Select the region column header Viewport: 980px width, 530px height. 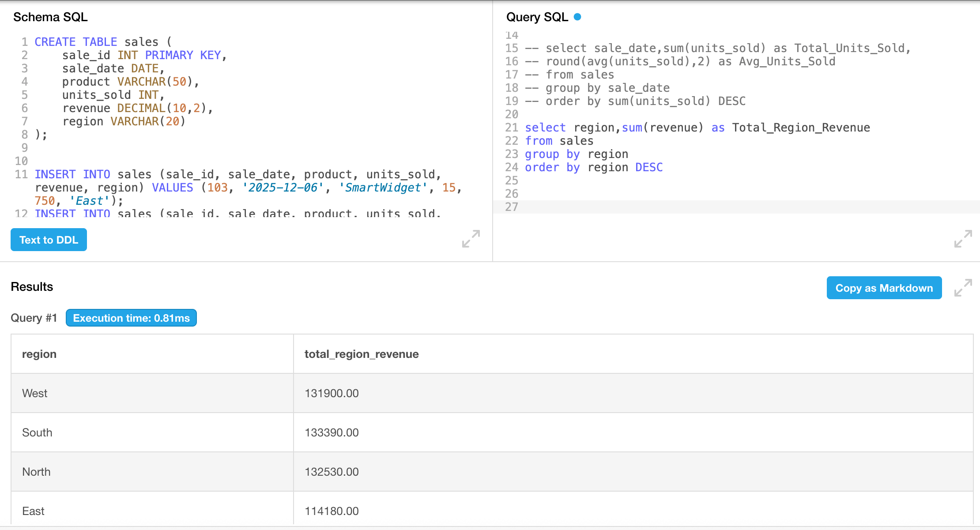click(39, 353)
